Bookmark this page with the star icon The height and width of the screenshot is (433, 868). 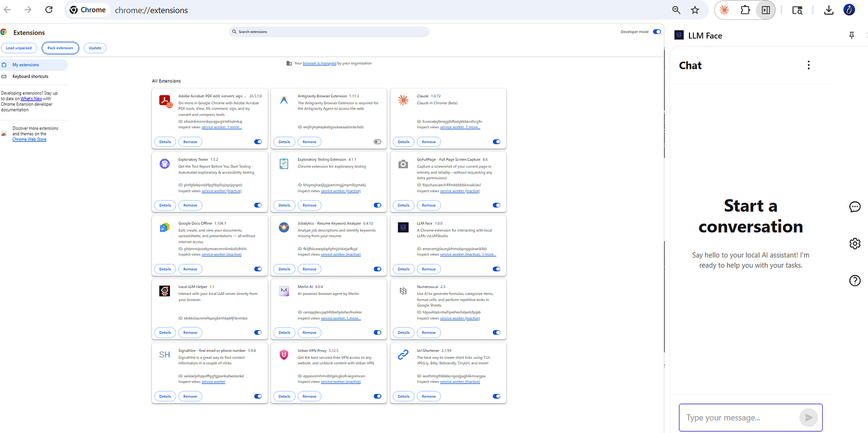pos(695,10)
